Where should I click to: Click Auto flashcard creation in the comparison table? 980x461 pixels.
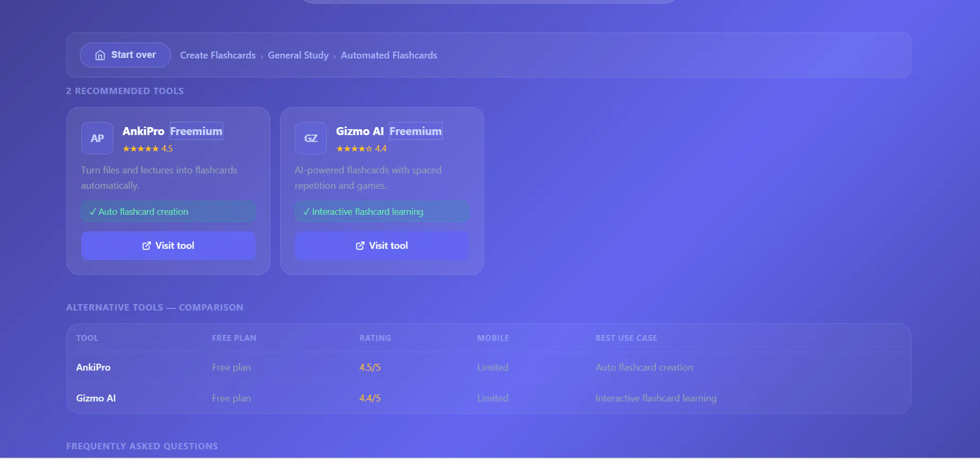point(644,367)
